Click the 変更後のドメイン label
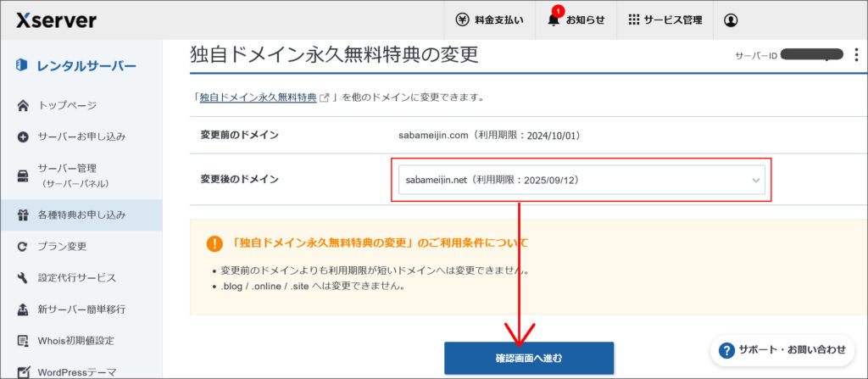 pyautogui.click(x=239, y=179)
